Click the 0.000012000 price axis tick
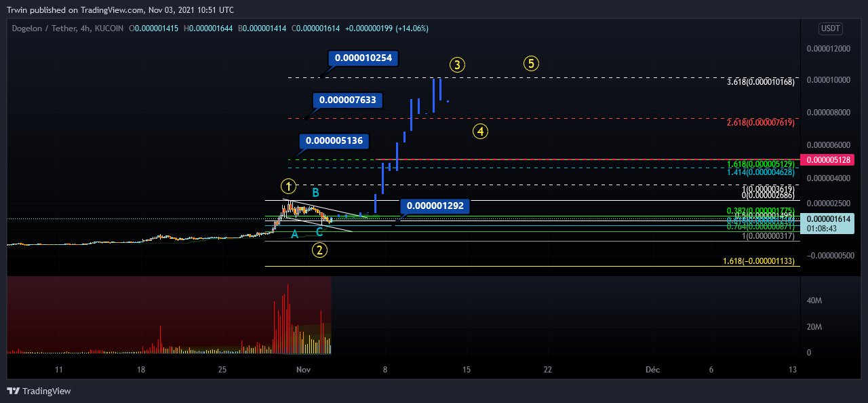868x403 pixels. click(828, 49)
